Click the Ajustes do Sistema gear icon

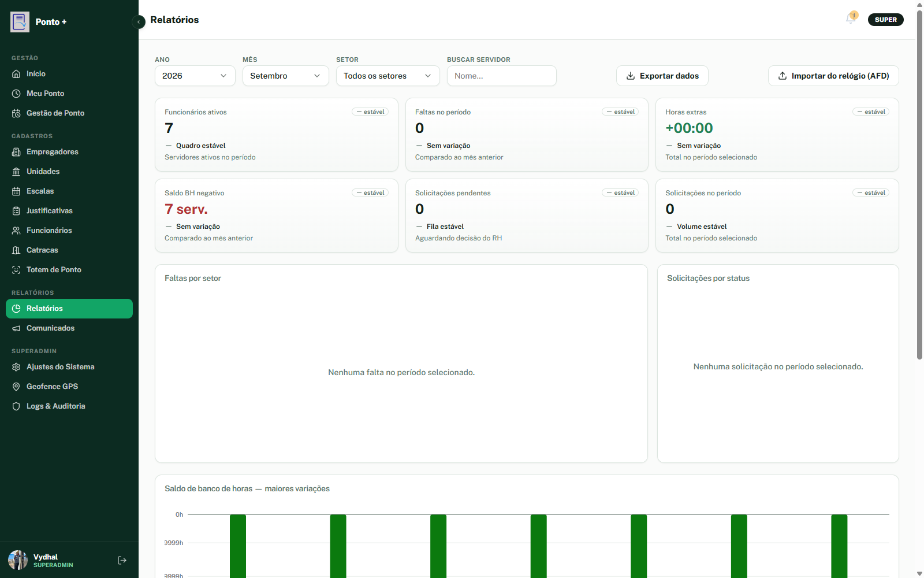click(16, 367)
